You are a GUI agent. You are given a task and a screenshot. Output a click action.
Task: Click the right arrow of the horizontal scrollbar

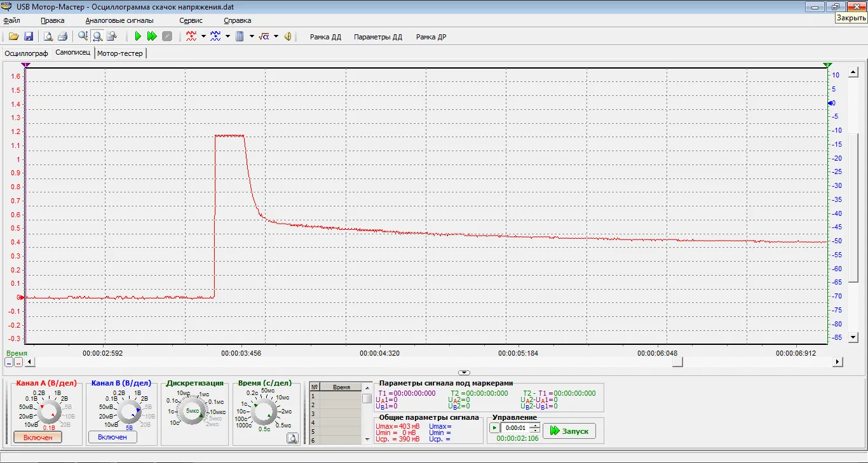(x=837, y=362)
